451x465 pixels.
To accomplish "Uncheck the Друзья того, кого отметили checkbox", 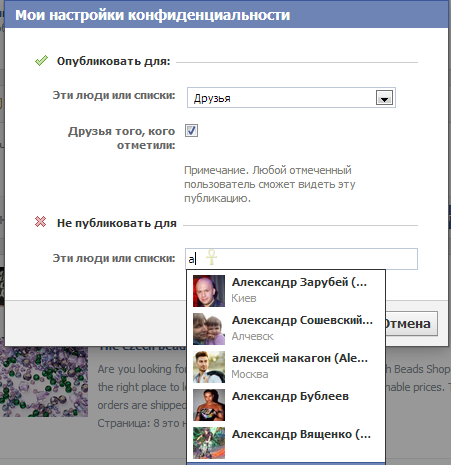I will click(x=191, y=130).
